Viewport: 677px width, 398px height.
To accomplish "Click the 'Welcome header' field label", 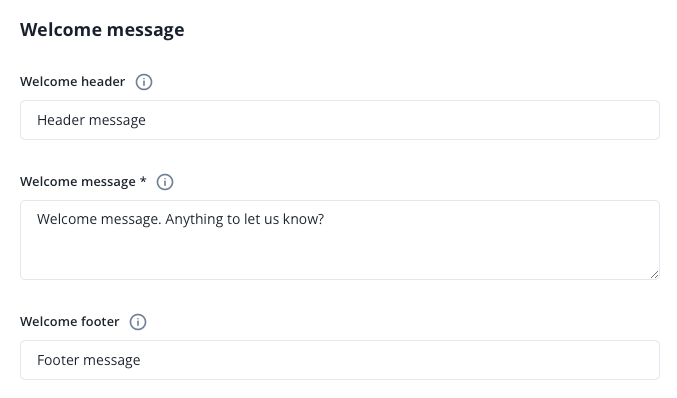I will tap(73, 82).
